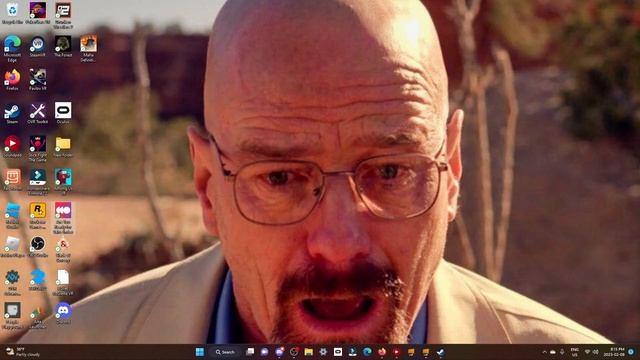The height and width of the screenshot is (360, 640).
Task: Select the white document file on desktop
Action: [x=63, y=282]
